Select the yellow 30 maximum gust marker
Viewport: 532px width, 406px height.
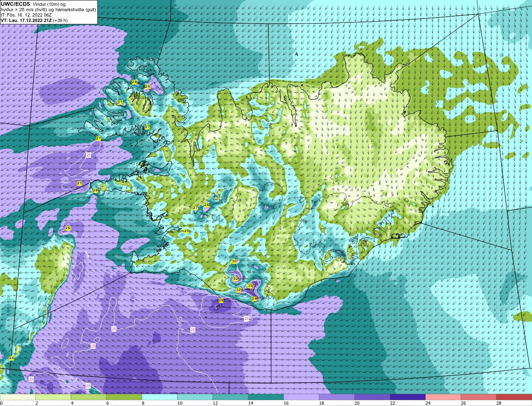(x=234, y=262)
